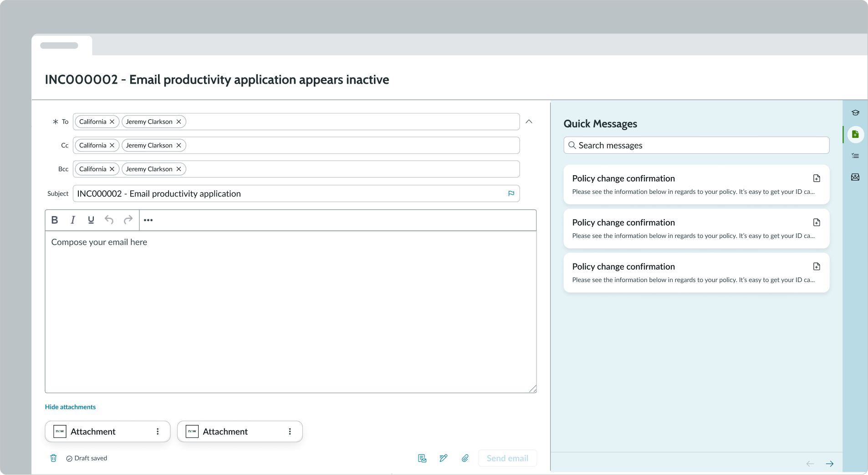The height and width of the screenshot is (475, 868).
Task: Select the California chip in To field
Action: tap(97, 122)
